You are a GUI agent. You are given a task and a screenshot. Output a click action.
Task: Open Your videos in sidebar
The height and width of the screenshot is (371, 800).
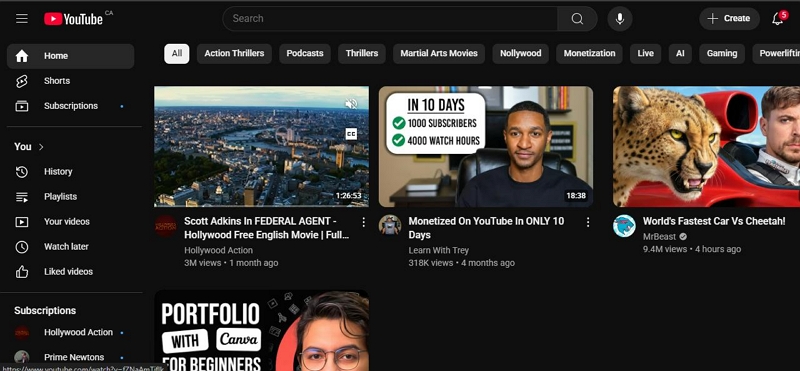tap(70, 222)
